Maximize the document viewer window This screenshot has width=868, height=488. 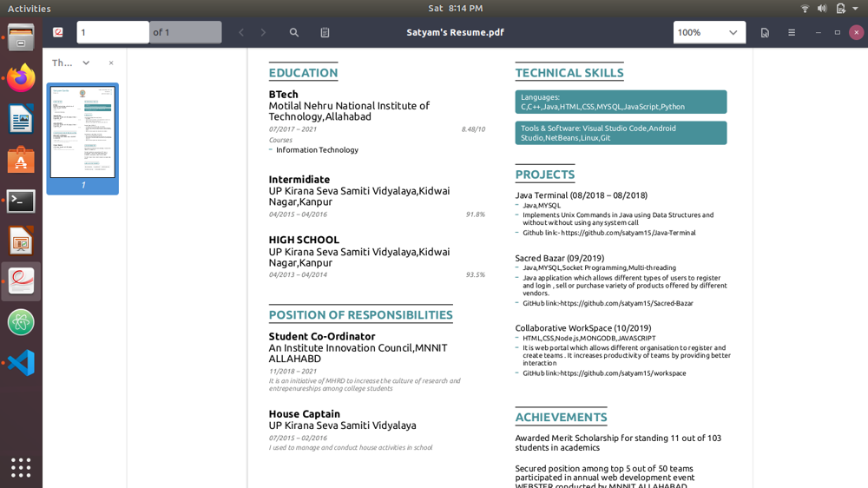(x=838, y=33)
